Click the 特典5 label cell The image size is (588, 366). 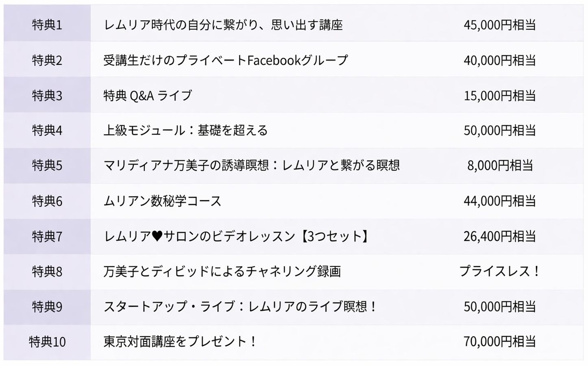point(47,166)
